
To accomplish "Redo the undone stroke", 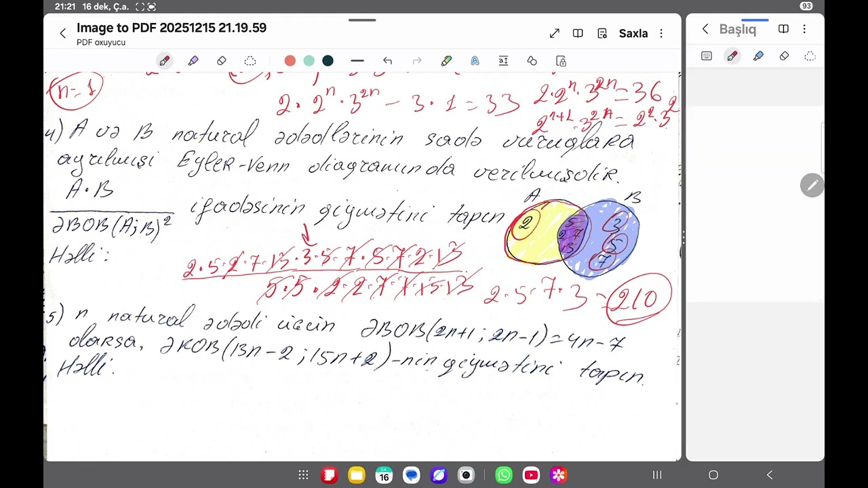I will coord(417,61).
